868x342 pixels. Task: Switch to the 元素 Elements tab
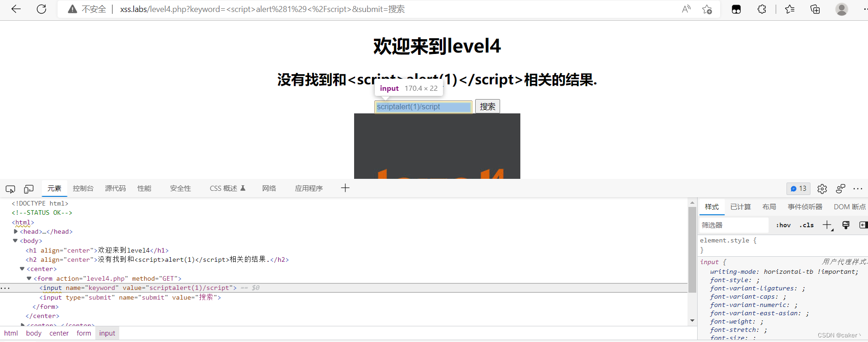(54, 189)
